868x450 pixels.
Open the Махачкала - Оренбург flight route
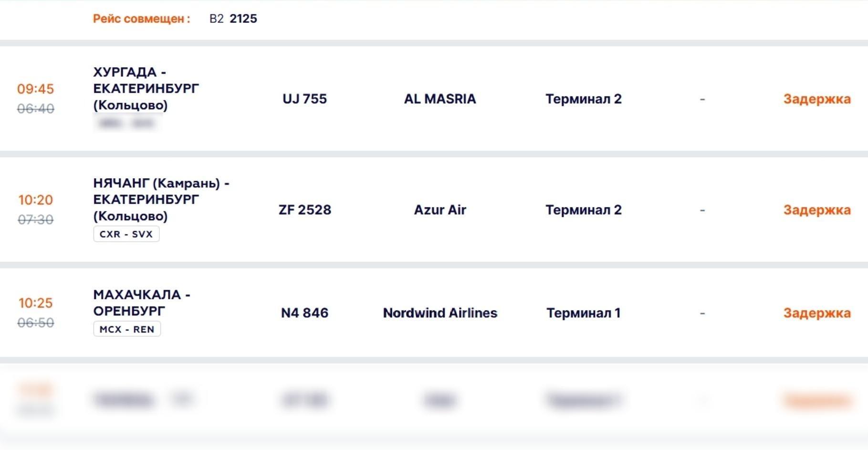[x=141, y=302]
